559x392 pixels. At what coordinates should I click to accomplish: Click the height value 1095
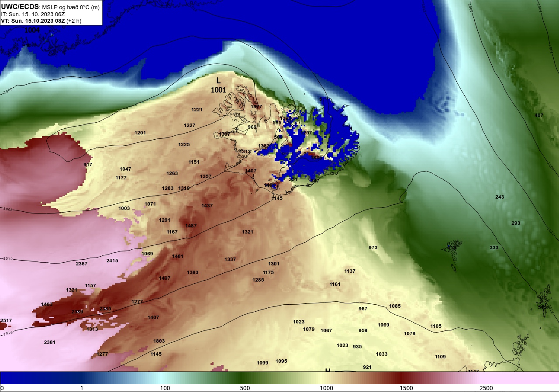tap(281, 361)
